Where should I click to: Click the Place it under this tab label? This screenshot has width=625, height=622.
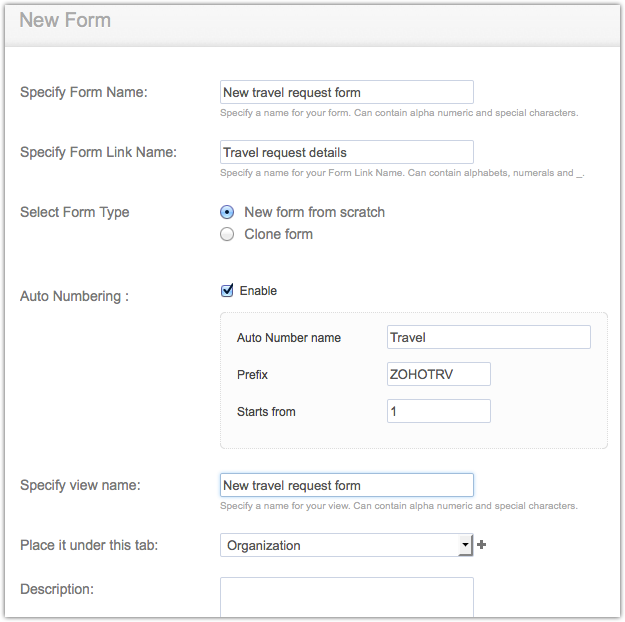pyautogui.click(x=89, y=545)
